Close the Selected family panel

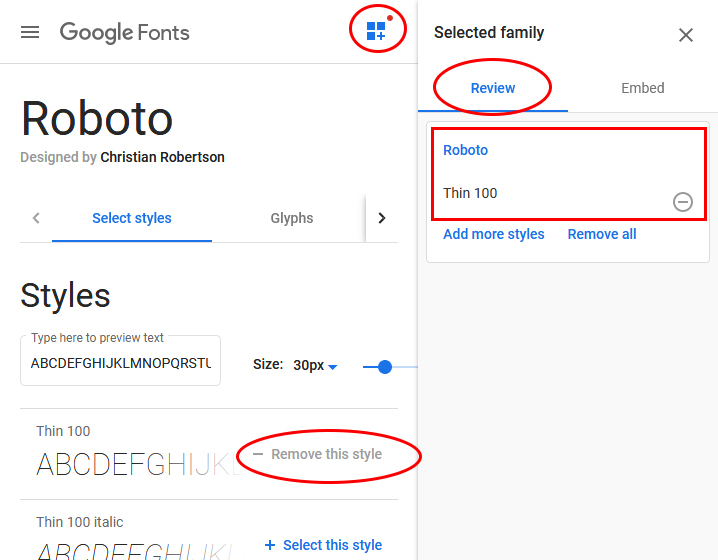click(686, 35)
